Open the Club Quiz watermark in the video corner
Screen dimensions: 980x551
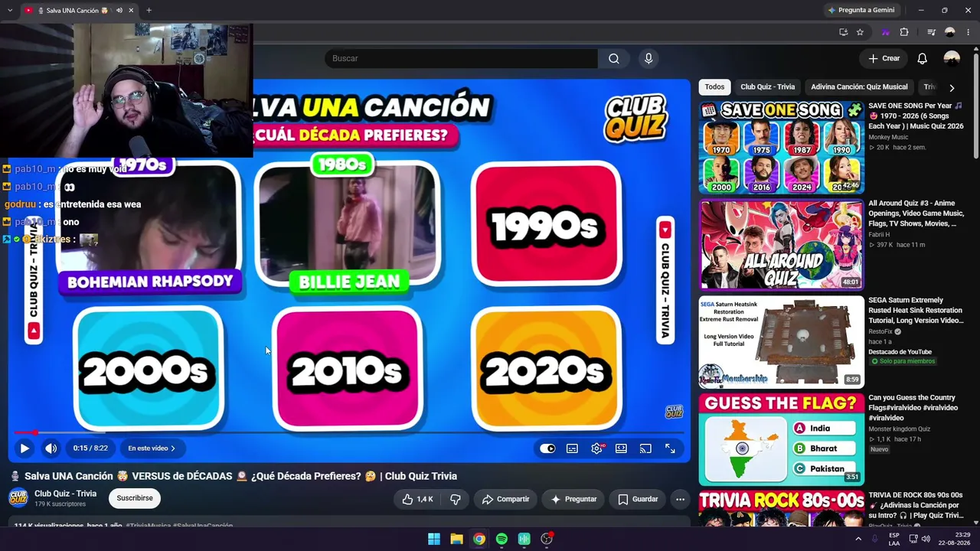[674, 412]
